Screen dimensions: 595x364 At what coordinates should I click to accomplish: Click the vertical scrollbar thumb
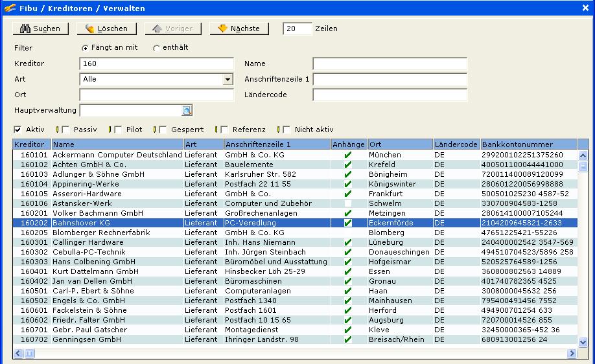click(x=583, y=166)
